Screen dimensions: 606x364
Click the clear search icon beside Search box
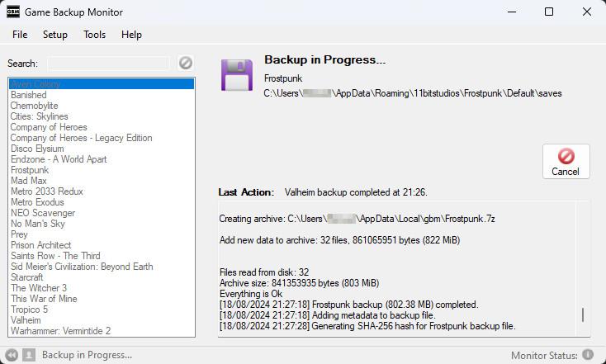click(186, 63)
